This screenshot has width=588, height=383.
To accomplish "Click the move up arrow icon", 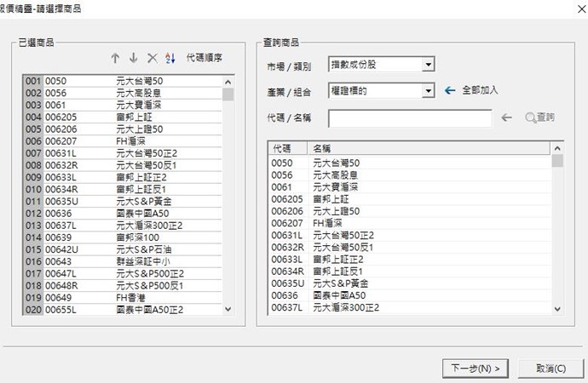I will click(x=116, y=58).
